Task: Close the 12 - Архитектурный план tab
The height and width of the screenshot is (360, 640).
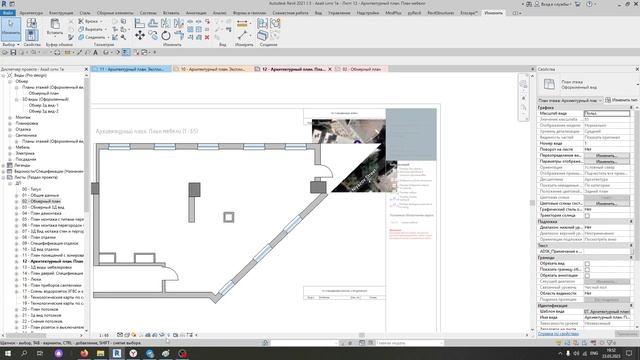Action: (x=330, y=69)
